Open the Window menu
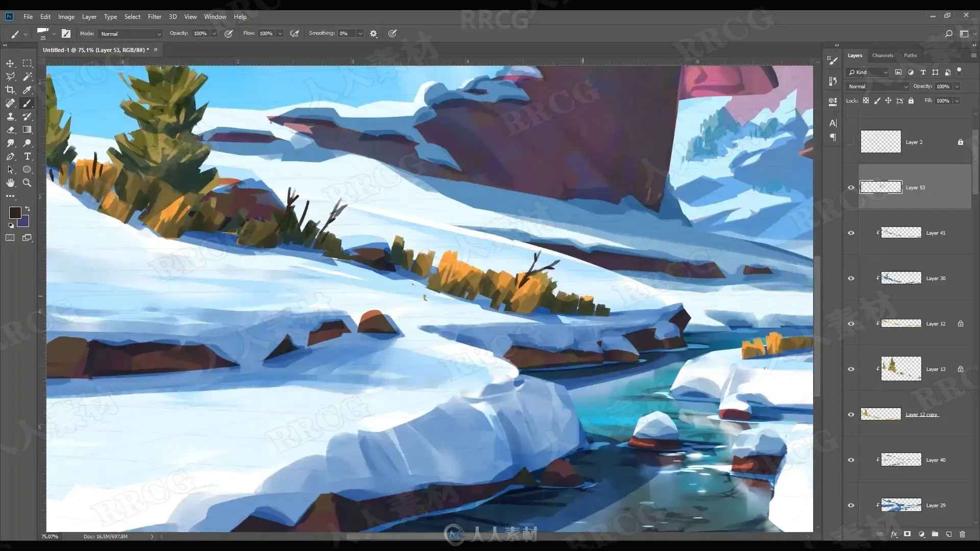 pos(215,17)
